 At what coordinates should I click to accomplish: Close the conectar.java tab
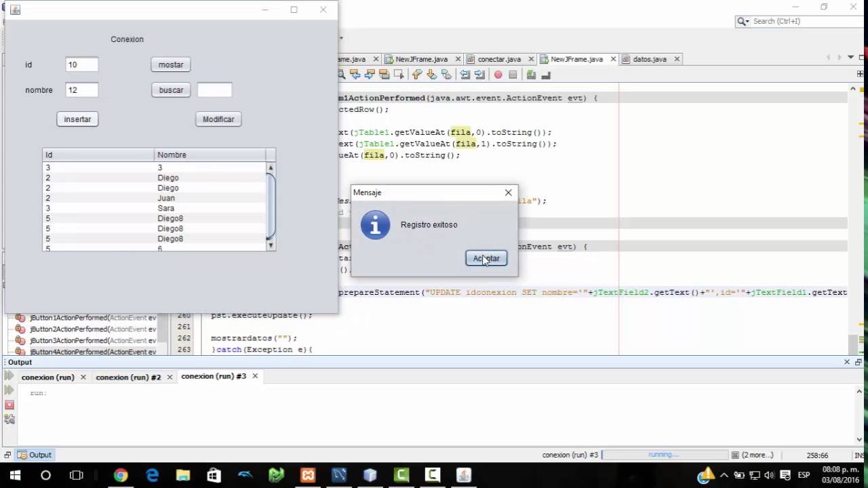pos(531,59)
